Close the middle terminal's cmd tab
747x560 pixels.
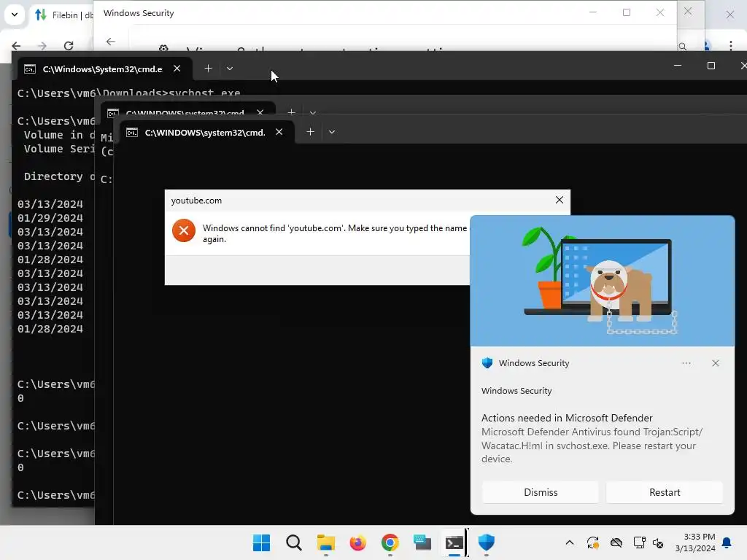[260, 112]
